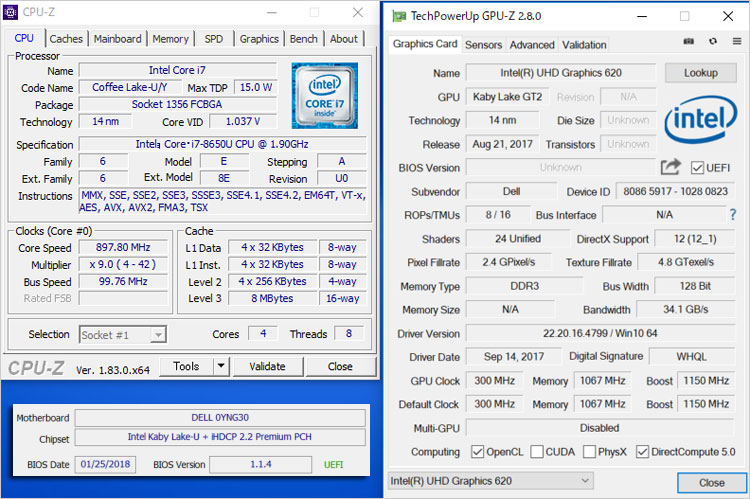Open the Socket #1 selection dropdown
The image size is (750, 499).
click(123, 334)
